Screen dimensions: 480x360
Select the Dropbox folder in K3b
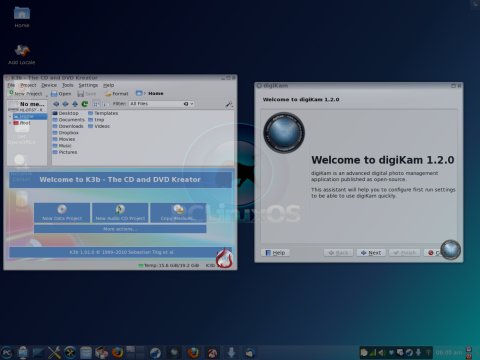click(x=66, y=133)
